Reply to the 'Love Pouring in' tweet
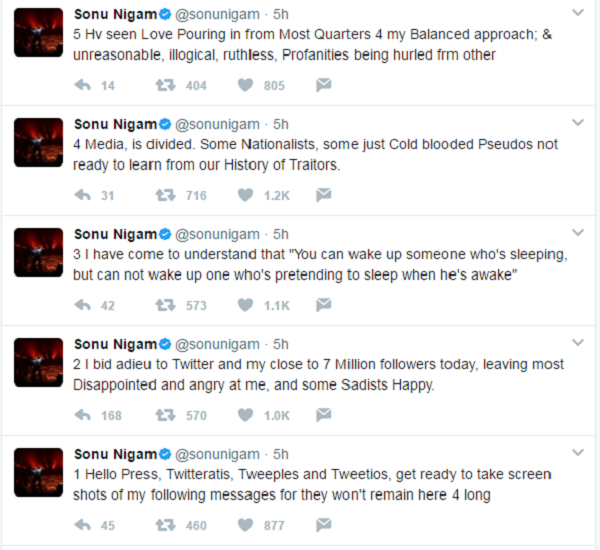Screen dimensions: 600x550 click(x=83, y=86)
